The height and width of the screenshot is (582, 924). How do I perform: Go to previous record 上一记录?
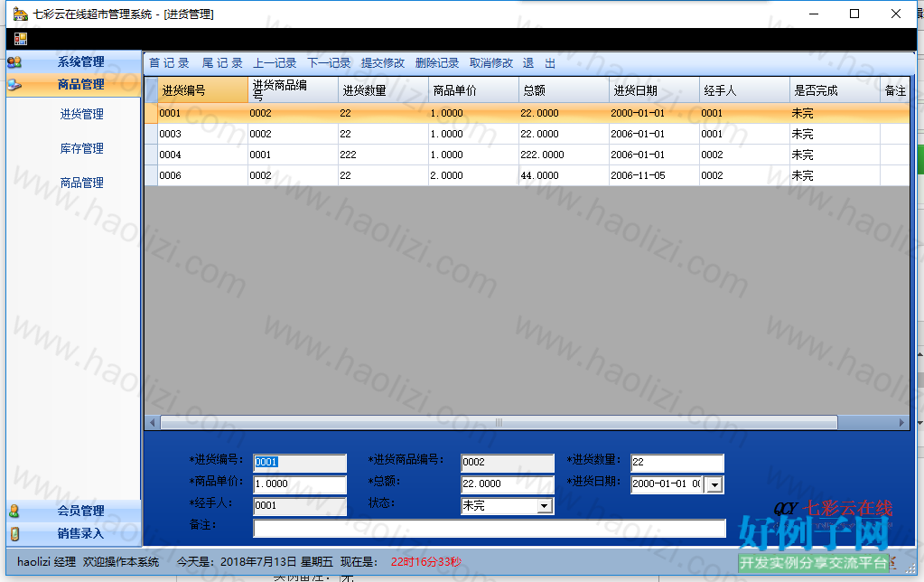[x=275, y=63]
